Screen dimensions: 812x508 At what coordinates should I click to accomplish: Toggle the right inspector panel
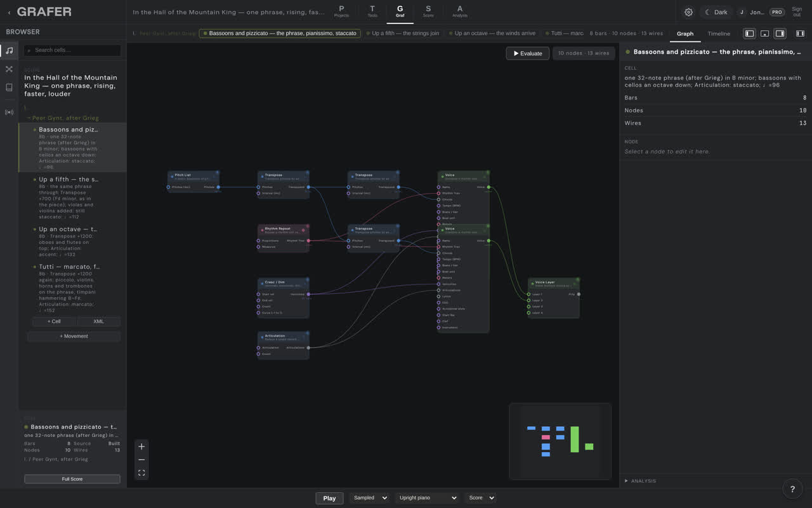[x=780, y=34]
